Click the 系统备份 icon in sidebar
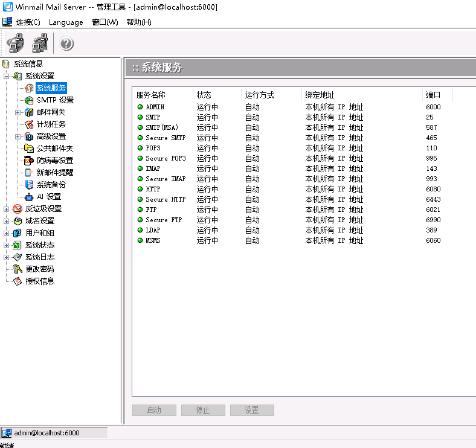 click(x=29, y=185)
